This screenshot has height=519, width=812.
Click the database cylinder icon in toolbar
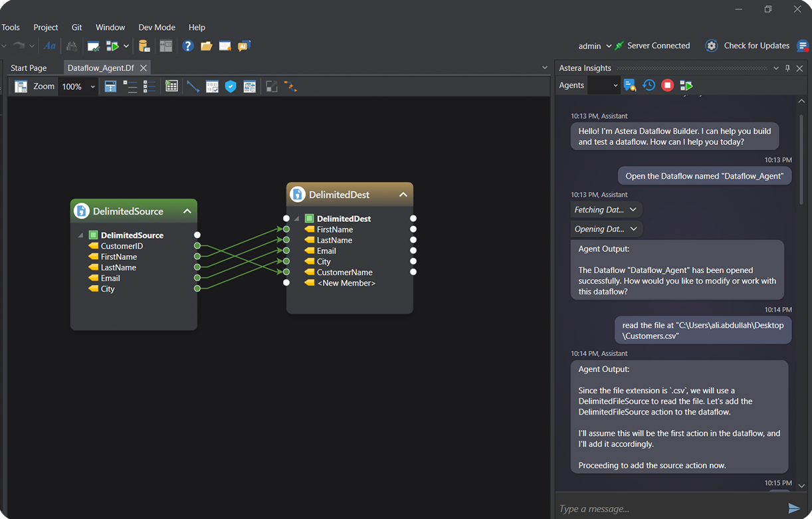coord(144,46)
